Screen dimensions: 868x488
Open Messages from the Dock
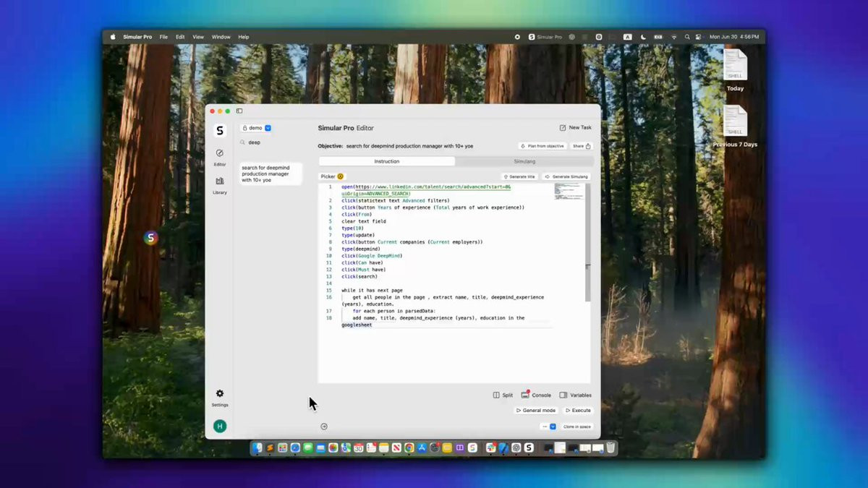[x=308, y=448]
